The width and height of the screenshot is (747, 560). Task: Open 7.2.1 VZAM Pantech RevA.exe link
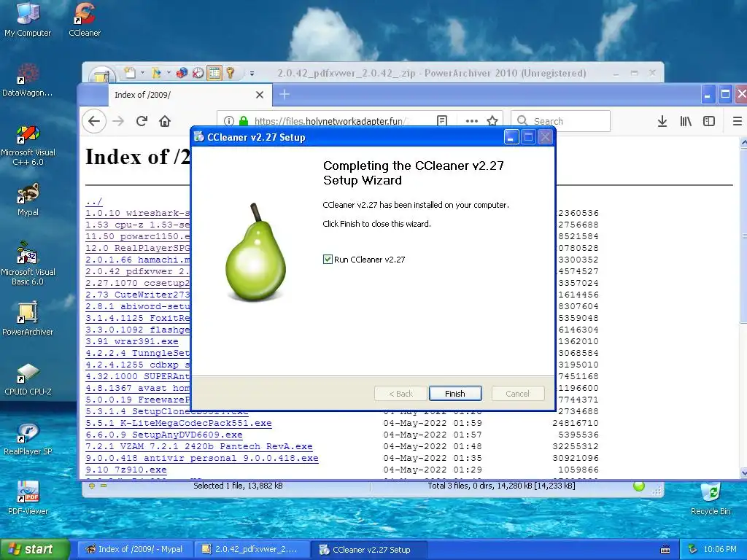point(199,446)
